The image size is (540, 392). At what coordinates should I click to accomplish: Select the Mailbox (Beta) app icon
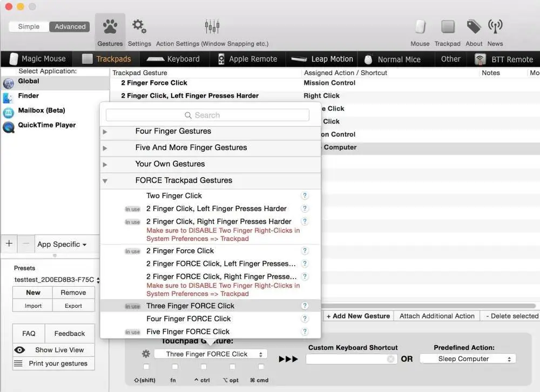point(8,112)
